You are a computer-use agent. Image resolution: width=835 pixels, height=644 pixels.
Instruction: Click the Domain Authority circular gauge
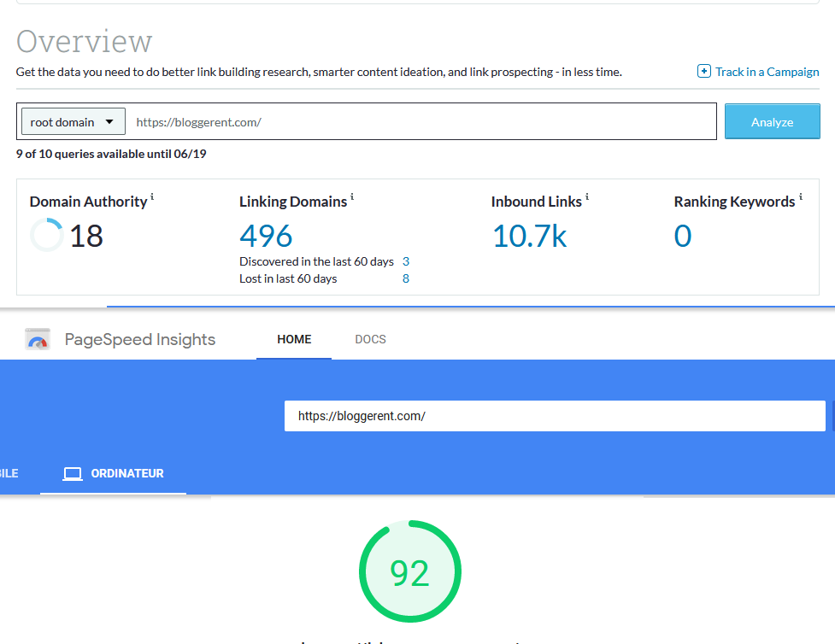tap(47, 235)
